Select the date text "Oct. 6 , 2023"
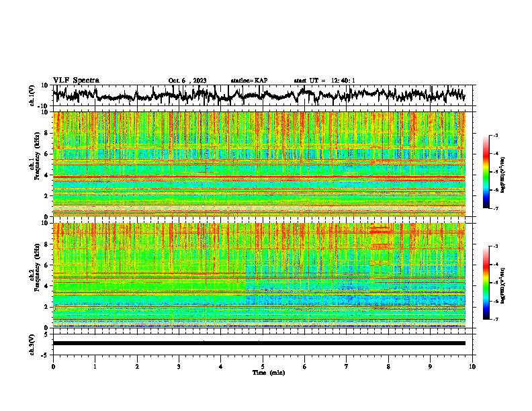This screenshot has height=411, width=532. pyautogui.click(x=187, y=81)
